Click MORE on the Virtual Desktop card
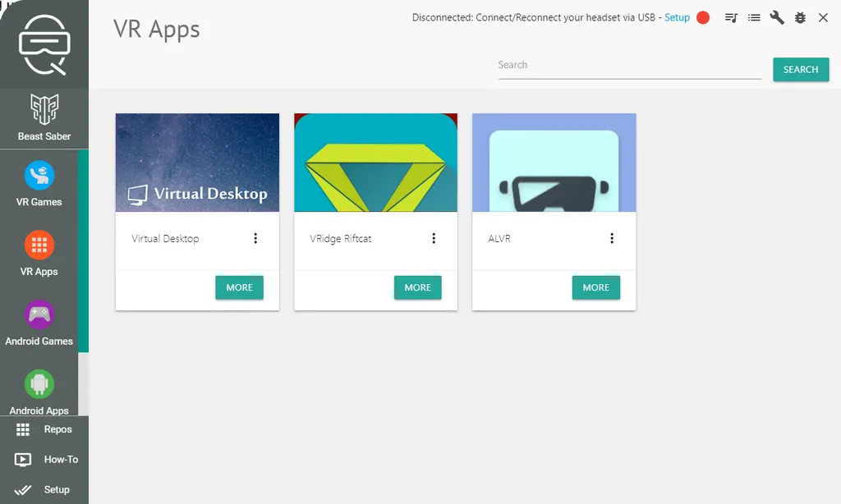 click(x=239, y=287)
